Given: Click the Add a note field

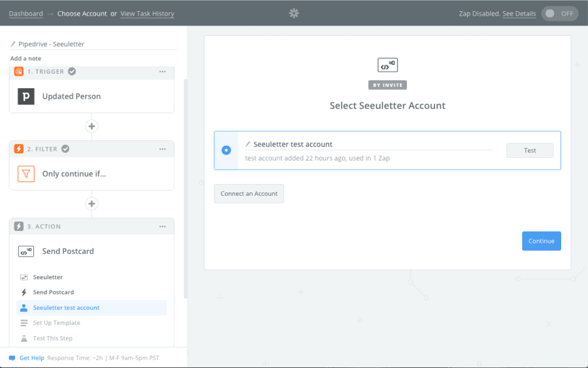Looking at the screenshot, I should (26, 59).
